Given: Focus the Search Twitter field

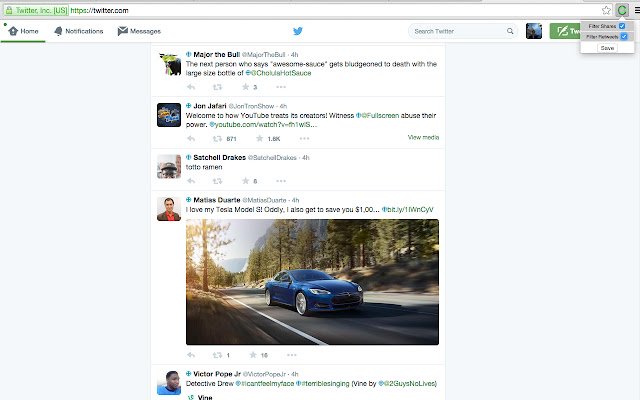Looking at the screenshot, I should point(462,31).
